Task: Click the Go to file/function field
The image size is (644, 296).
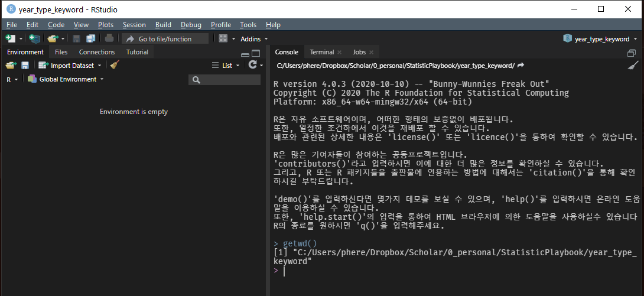Action: tap(165, 39)
